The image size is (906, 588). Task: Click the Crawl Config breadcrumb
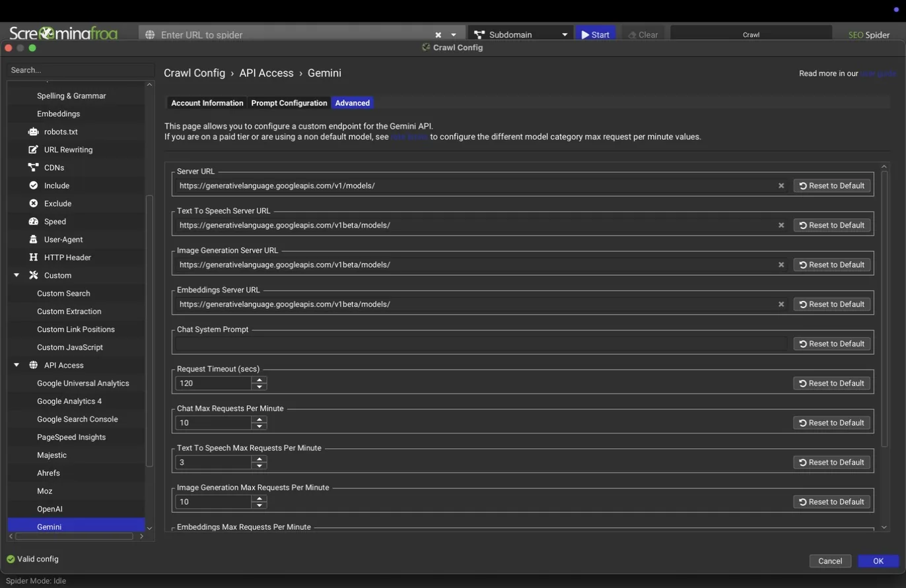(x=194, y=73)
